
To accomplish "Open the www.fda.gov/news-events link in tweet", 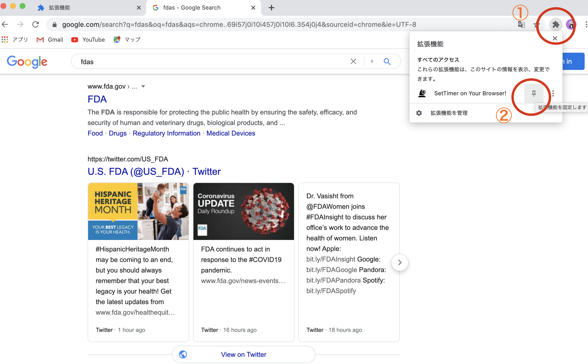I will click(x=243, y=281).
